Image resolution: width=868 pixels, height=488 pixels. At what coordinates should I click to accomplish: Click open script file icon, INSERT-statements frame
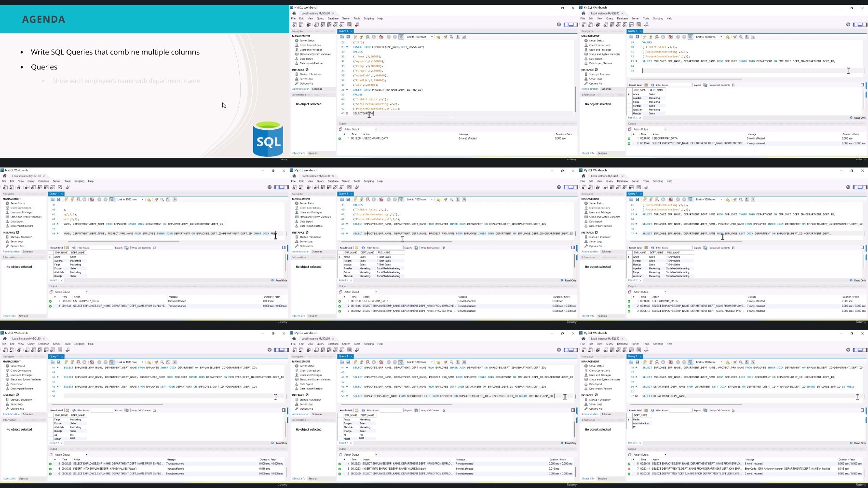tap(342, 37)
